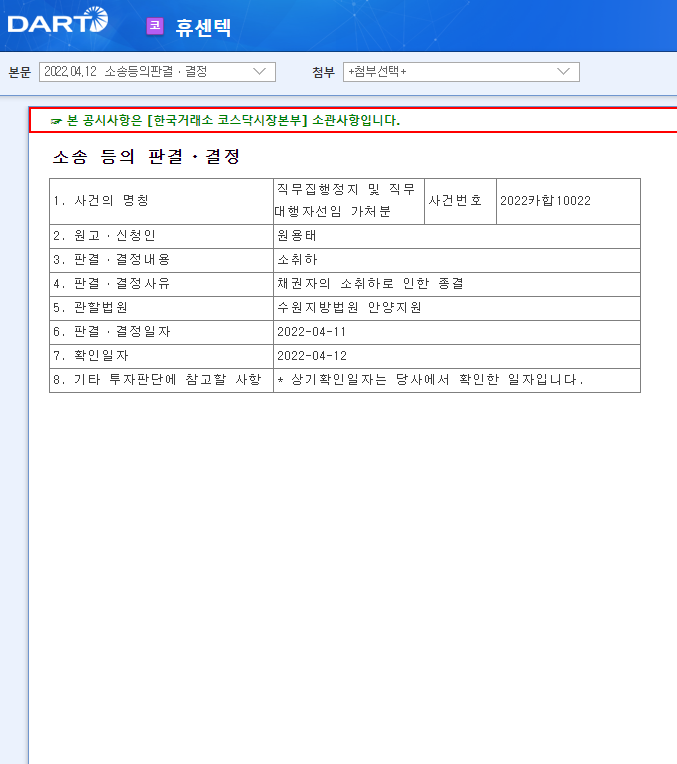Click the 첨부 label

tap(324, 72)
